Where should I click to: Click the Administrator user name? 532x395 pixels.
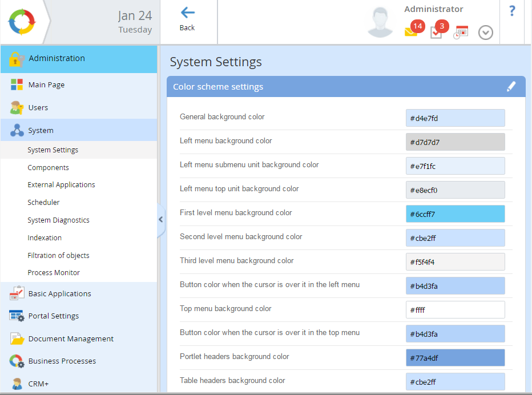[x=434, y=9]
